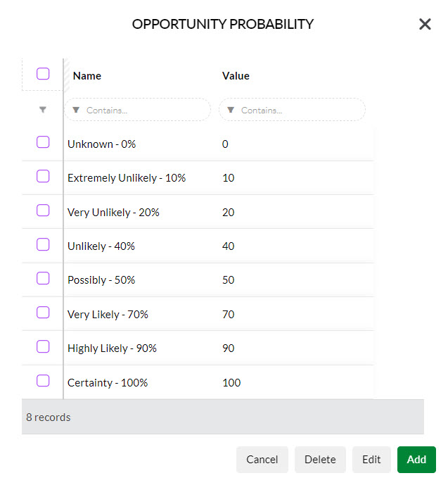Close the Opportunity Probability dialog
This screenshot has height=478, width=448.
(425, 24)
